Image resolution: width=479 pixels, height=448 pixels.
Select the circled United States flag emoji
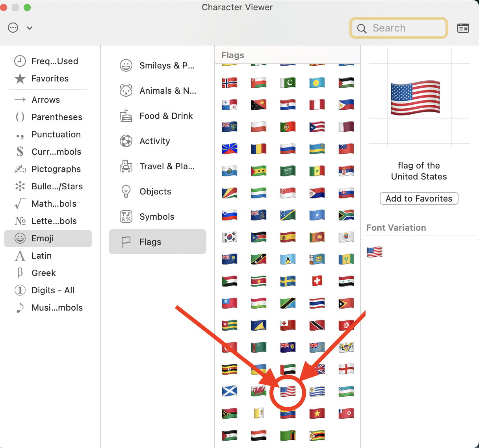(x=288, y=391)
